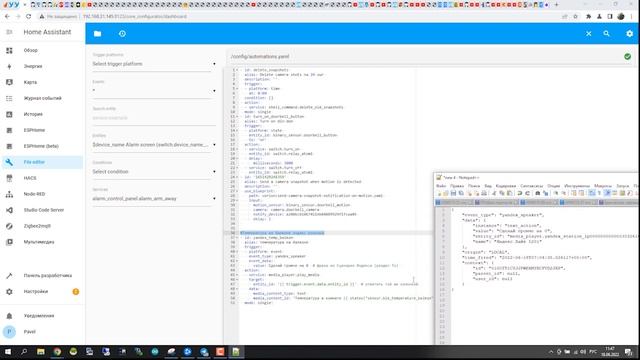Click the highlighted comment on line 36

click(282, 233)
